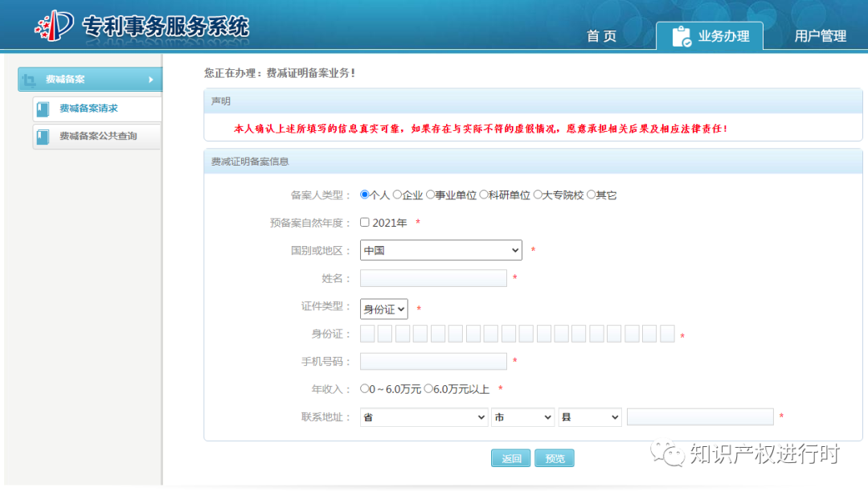Viewport: 868px width, 492px height.
Task: Switch to the 首页 tab
Action: point(601,35)
